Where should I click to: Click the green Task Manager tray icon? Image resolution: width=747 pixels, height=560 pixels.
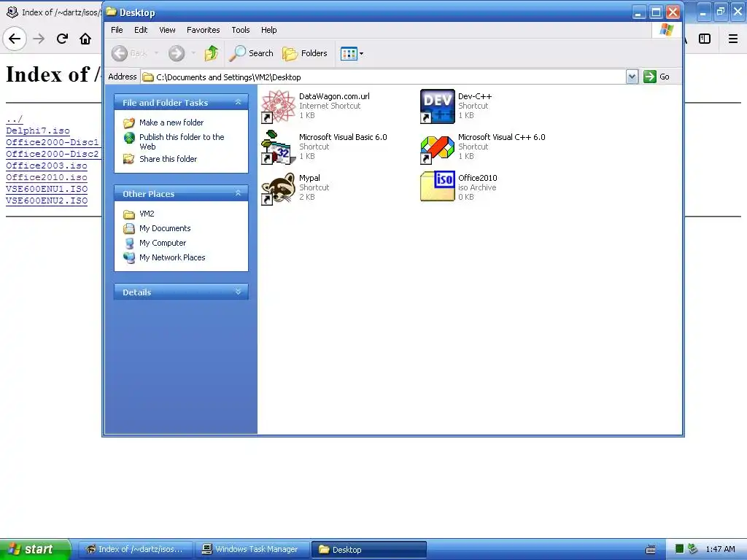[680, 549]
